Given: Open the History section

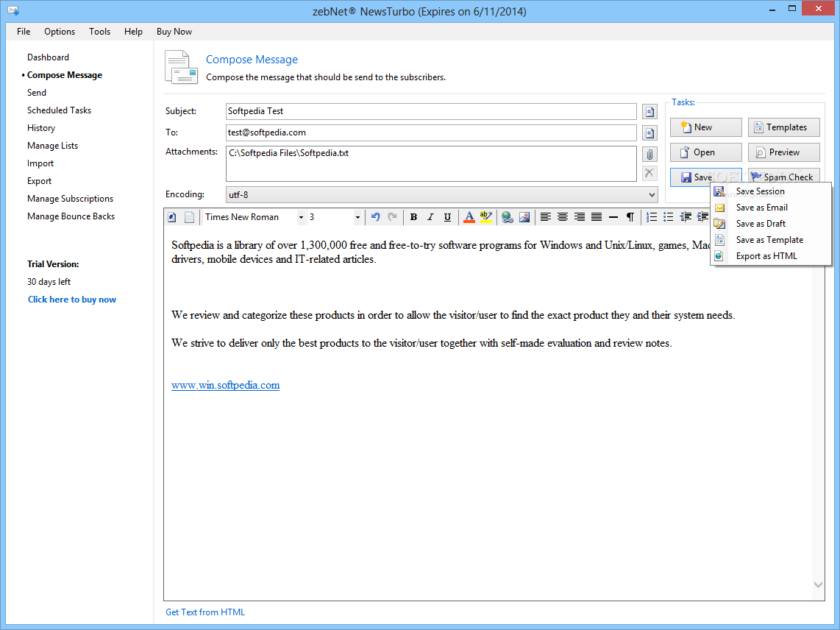Looking at the screenshot, I should tap(41, 128).
